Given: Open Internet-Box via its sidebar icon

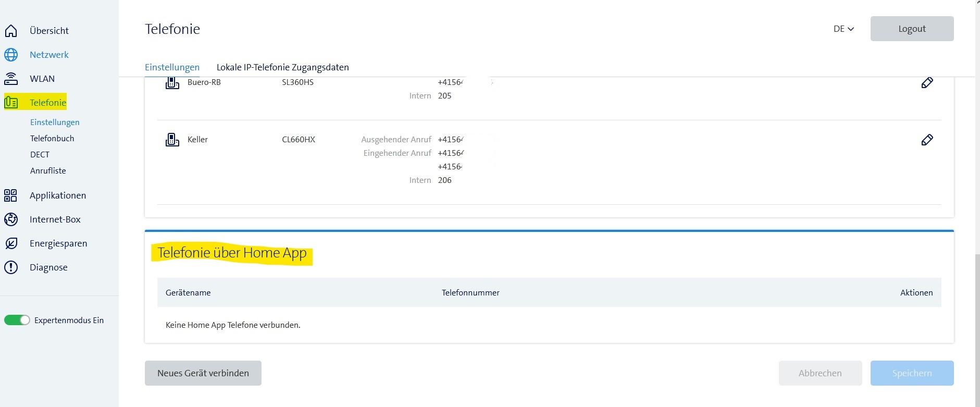Looking at the screenshot, I should pos(11,219).
